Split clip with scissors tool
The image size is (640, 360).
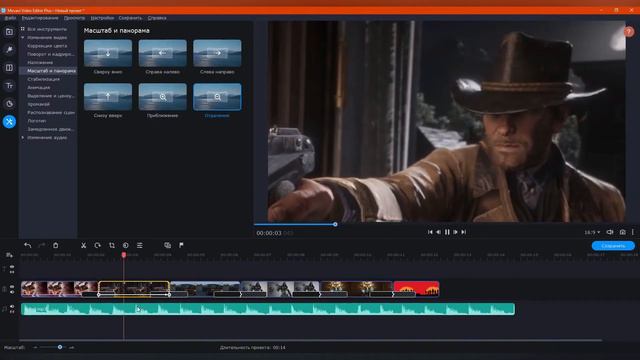[83, 245]
